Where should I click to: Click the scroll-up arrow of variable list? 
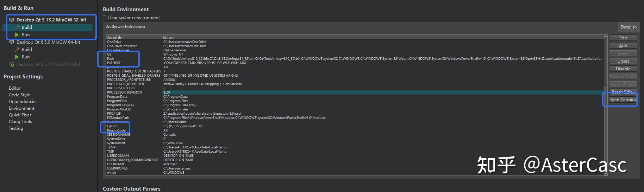[606, 37]
